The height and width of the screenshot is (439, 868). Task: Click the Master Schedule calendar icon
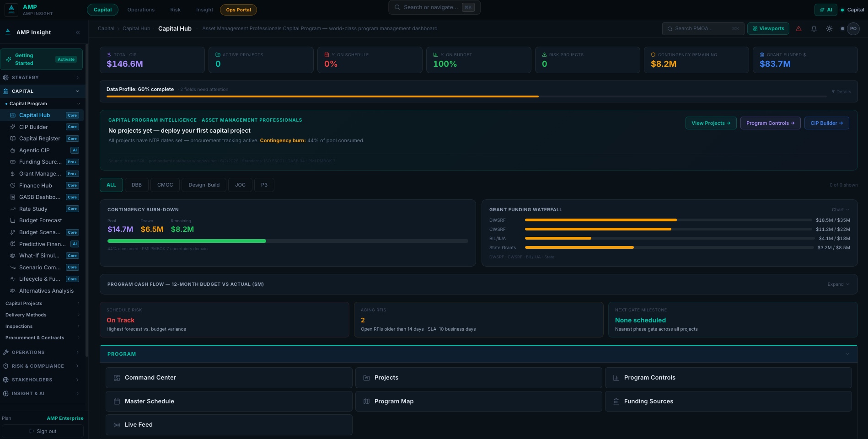tap(117, 402)
